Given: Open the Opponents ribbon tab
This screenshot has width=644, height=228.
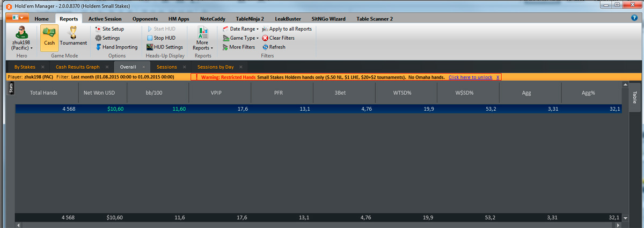Looking at the screenshot, I should pyautogui.click(x=145, y=19).
